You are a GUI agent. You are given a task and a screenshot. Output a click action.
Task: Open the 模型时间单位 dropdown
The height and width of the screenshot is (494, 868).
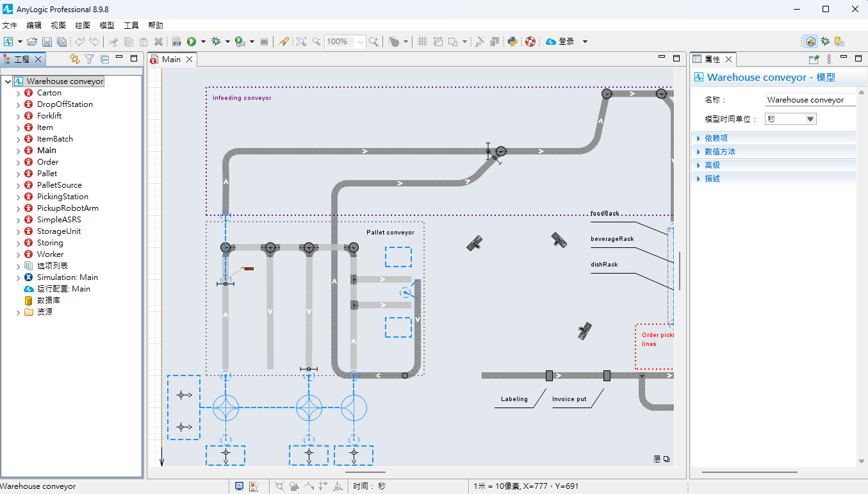(790, 119)
